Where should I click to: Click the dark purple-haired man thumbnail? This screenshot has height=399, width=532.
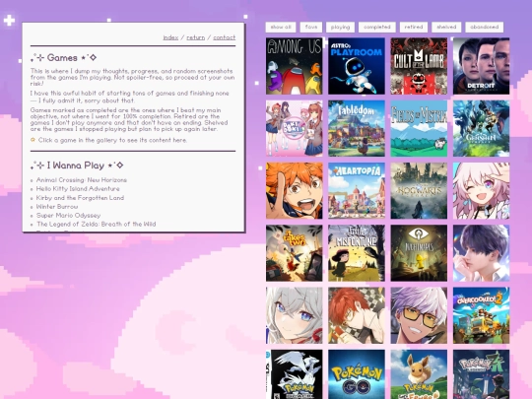pos(481,253)
